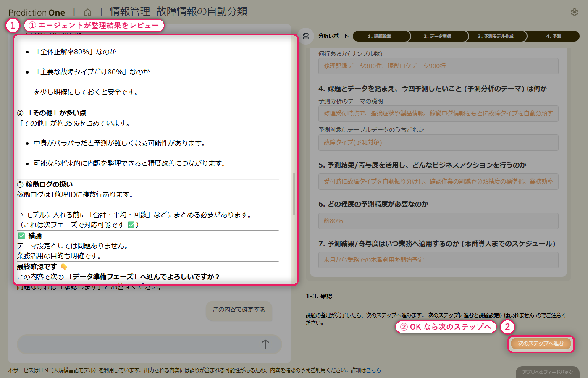Select the 3. 予測モデル作成 step
The image size is (588, 378).
(496, 36)
